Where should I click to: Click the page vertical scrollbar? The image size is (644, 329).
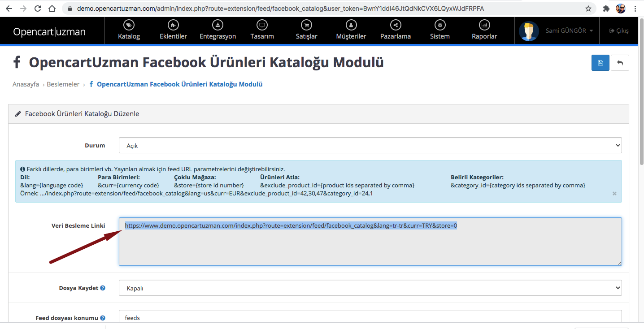click(x=641, y=92)
